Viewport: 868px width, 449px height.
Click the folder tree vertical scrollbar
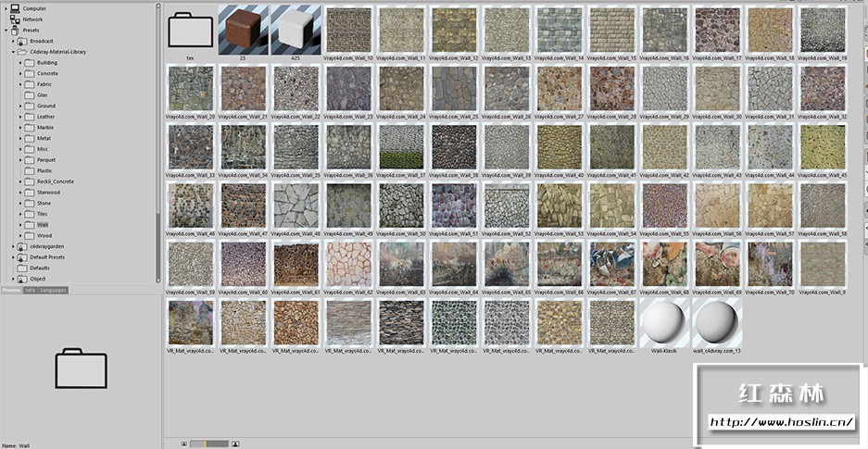tap(158, 143)
